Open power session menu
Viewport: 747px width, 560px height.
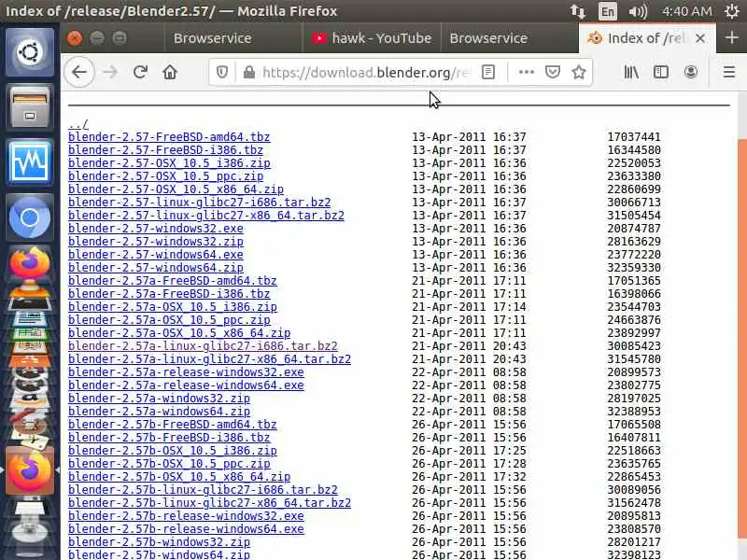pyautogui.click(x=731, y=11)
